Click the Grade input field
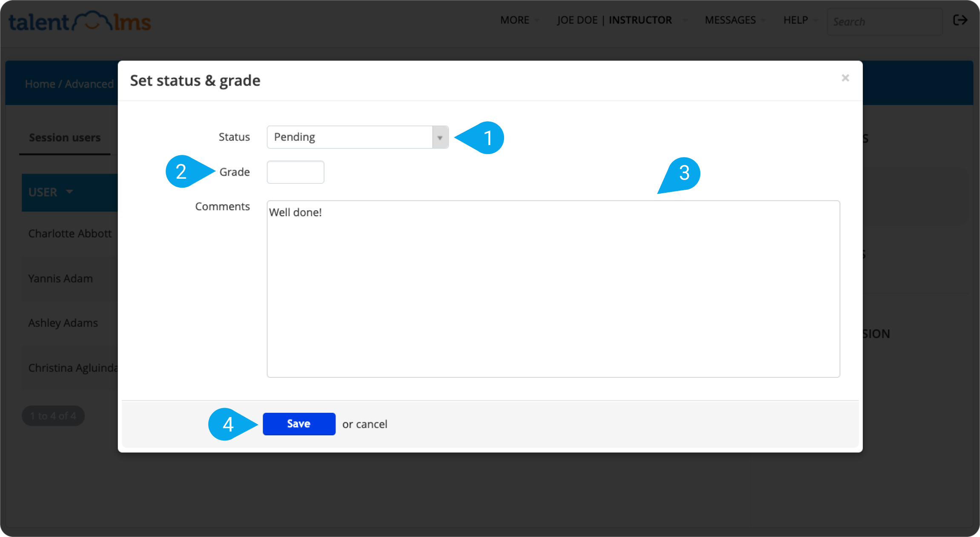 (x=295, y=172)
